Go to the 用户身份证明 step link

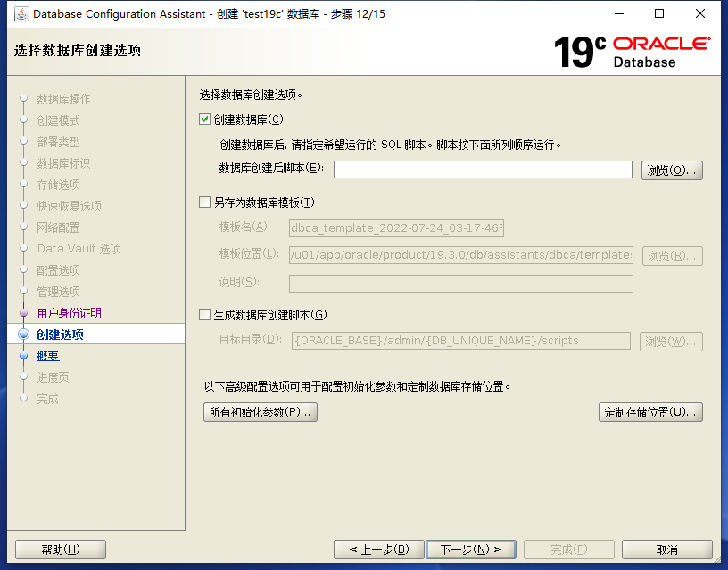click(x=70, y=313)
